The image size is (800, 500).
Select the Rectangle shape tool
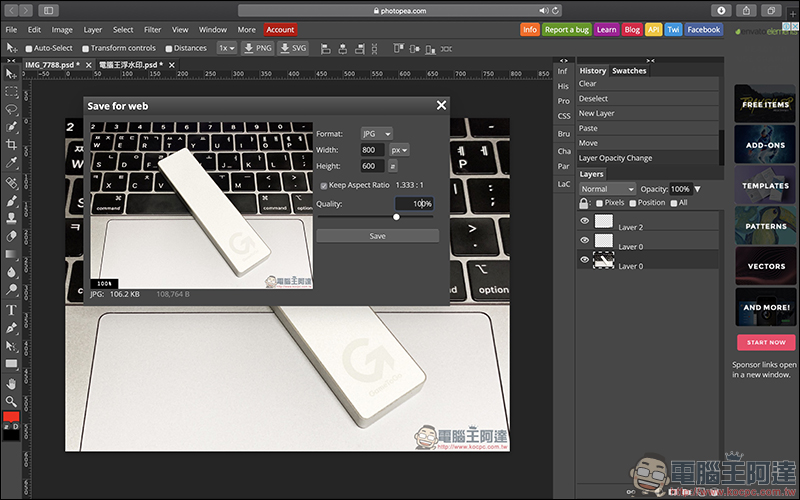click(11, 364)
